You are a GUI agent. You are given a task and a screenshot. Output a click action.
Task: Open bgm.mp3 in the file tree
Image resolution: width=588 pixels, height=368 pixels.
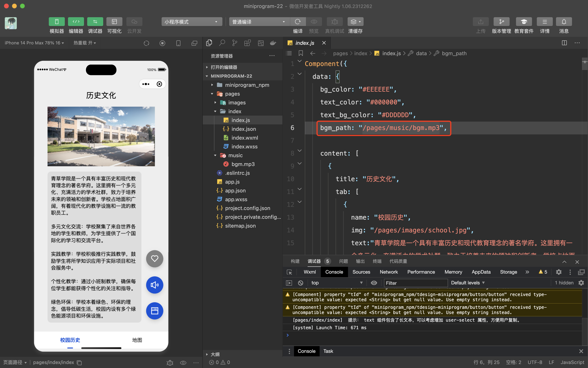pyautogui.click(x=243, y=164)
